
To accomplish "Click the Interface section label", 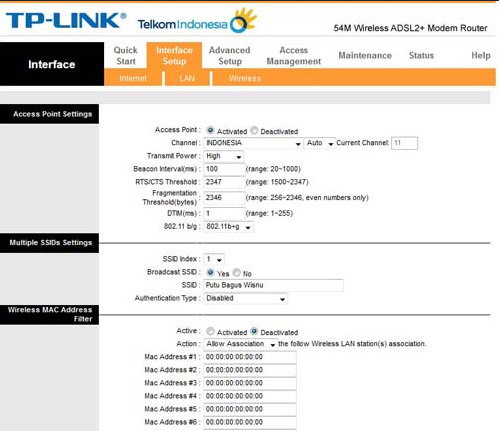I will coord(52,64).
